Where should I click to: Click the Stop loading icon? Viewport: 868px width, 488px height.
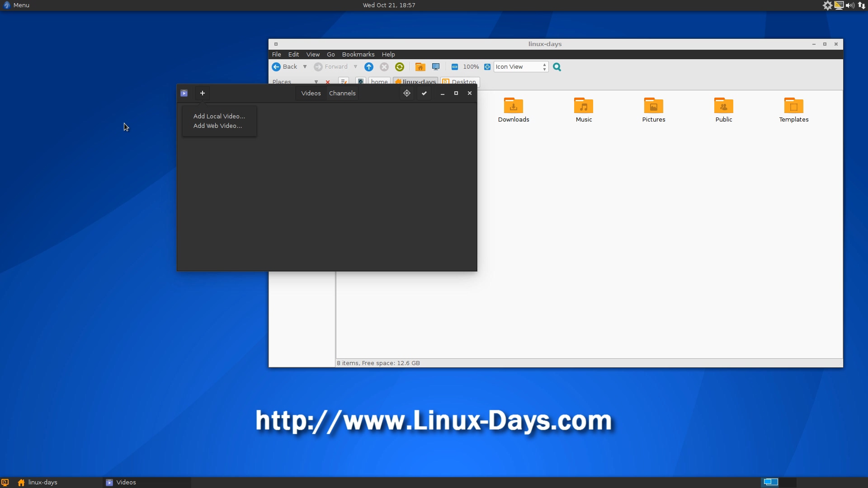click(x=384, y=67)
